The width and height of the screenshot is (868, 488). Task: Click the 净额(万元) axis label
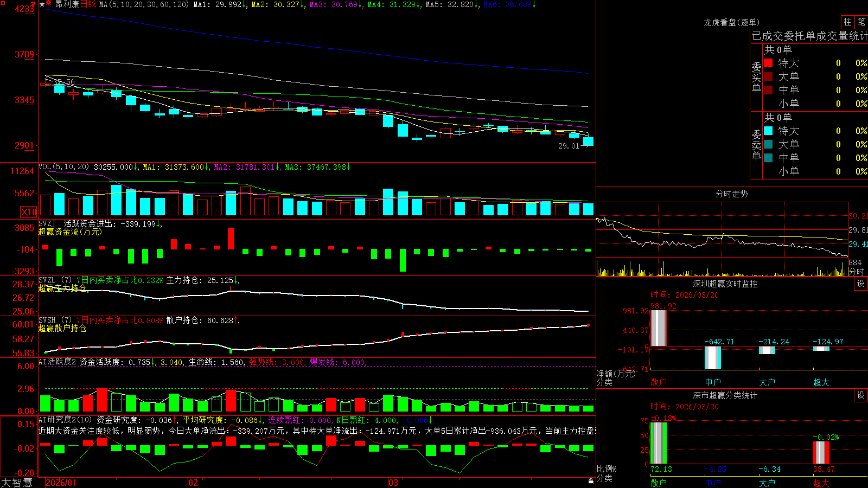click(616, 374)
